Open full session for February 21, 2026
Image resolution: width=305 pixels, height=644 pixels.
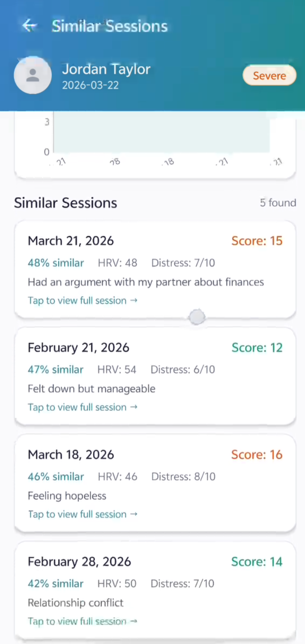click(x=83, y=407)
